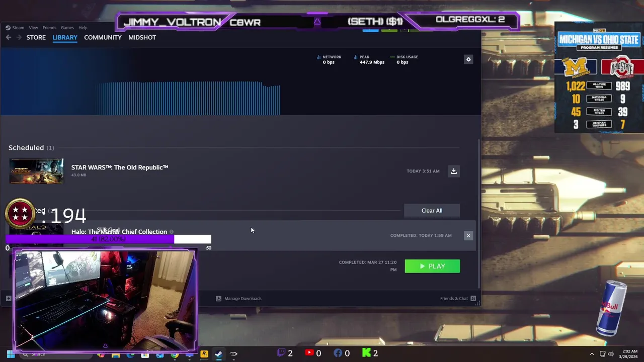The width and height of the screenshot is (644, 362).
Task: Open Outlook from taskbar
Action: click(x=160, y=354)
